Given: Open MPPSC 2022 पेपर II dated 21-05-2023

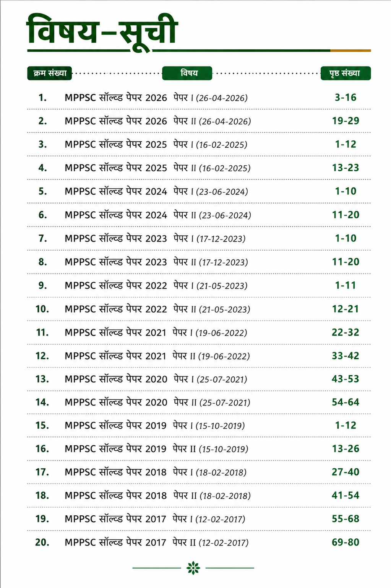Looking at the screenshot, I should pyautogui.click(x=199, y=309).
